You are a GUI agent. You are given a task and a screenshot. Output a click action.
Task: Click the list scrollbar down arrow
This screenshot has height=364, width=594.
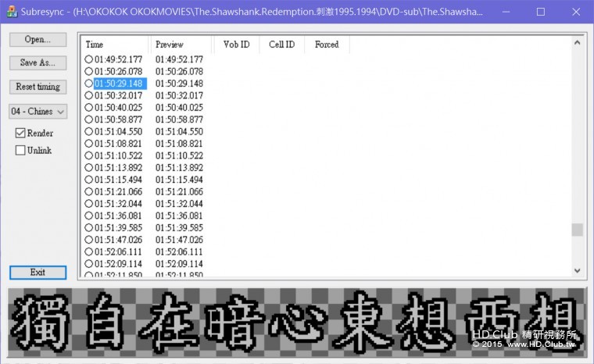pos(577,270)
